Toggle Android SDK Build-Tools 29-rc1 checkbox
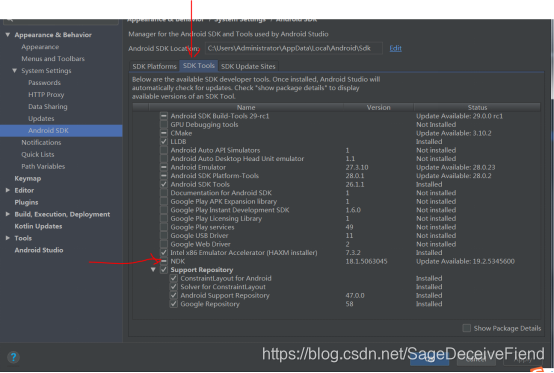554x373 pixels. click(164, 116)
